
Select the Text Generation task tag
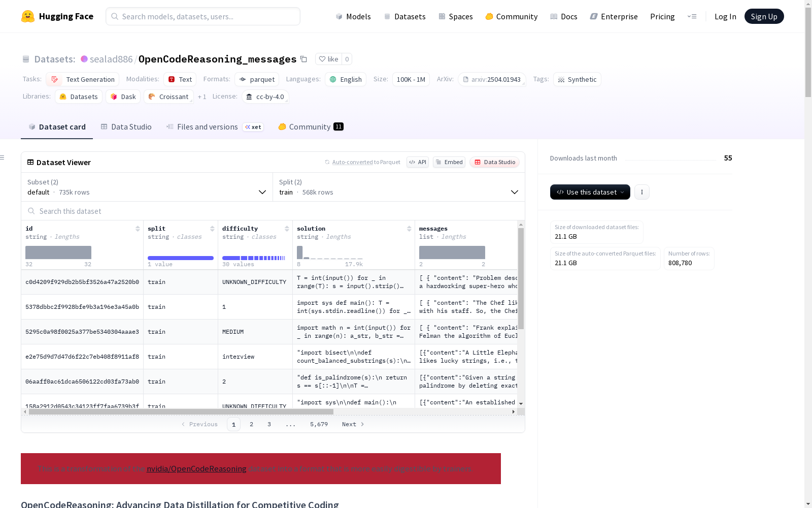[83, 79]
